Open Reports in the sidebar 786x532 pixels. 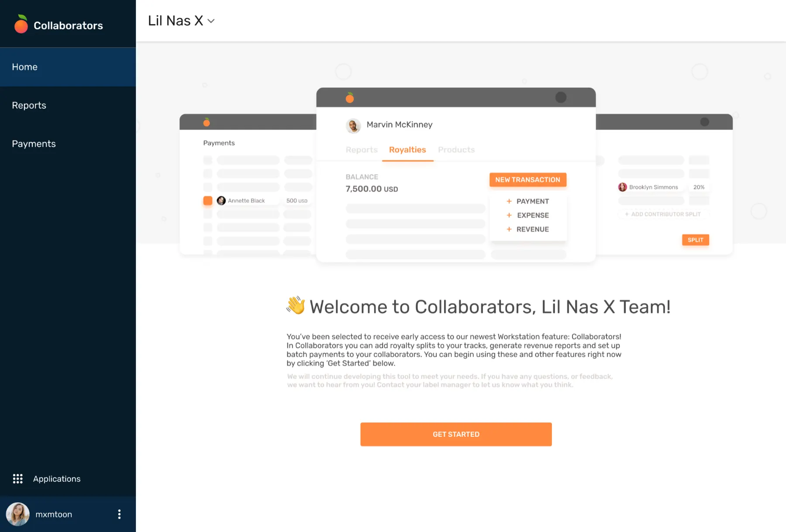pos(68,105)
